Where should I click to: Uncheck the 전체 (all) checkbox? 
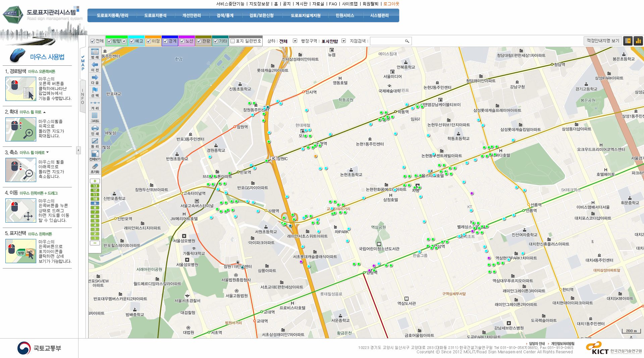coord(93,41)
